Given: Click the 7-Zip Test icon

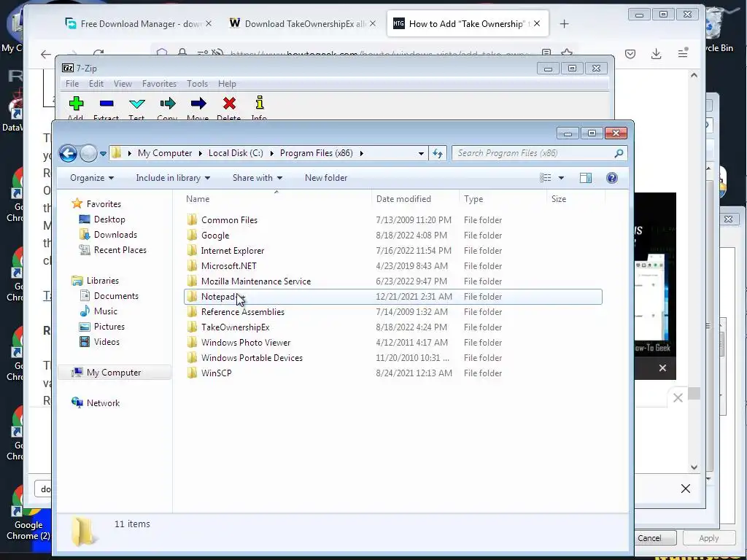Looking at the screenshot, I should click(136, 104).
